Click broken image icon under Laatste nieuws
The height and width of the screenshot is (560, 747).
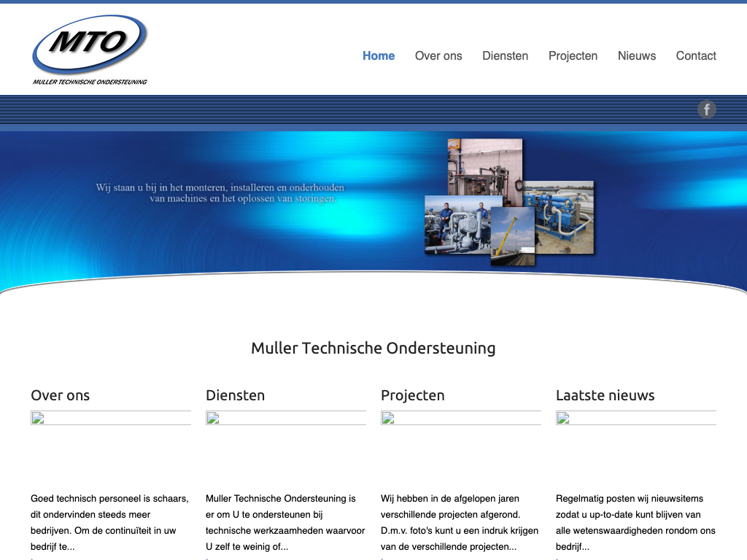click(x=563, y=419)
